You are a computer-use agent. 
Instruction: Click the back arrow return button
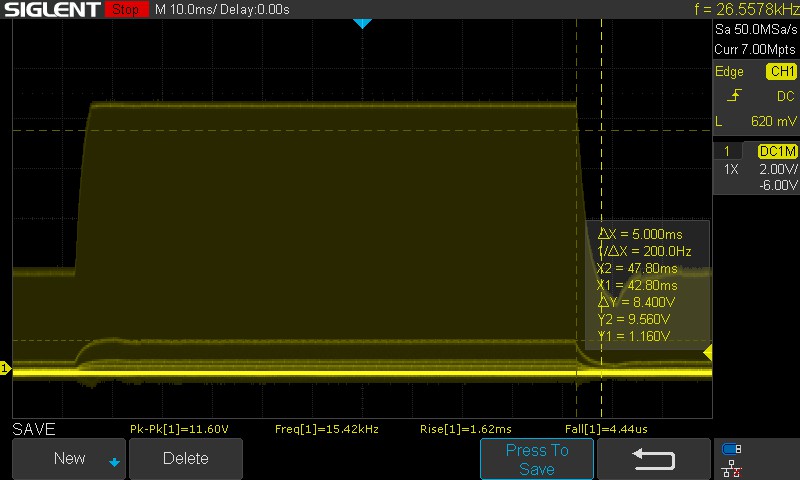point(654,458)
